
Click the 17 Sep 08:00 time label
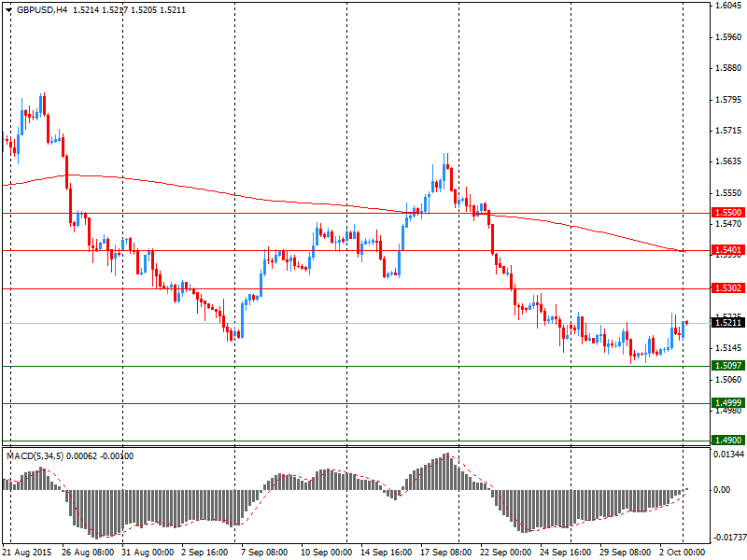446,553
